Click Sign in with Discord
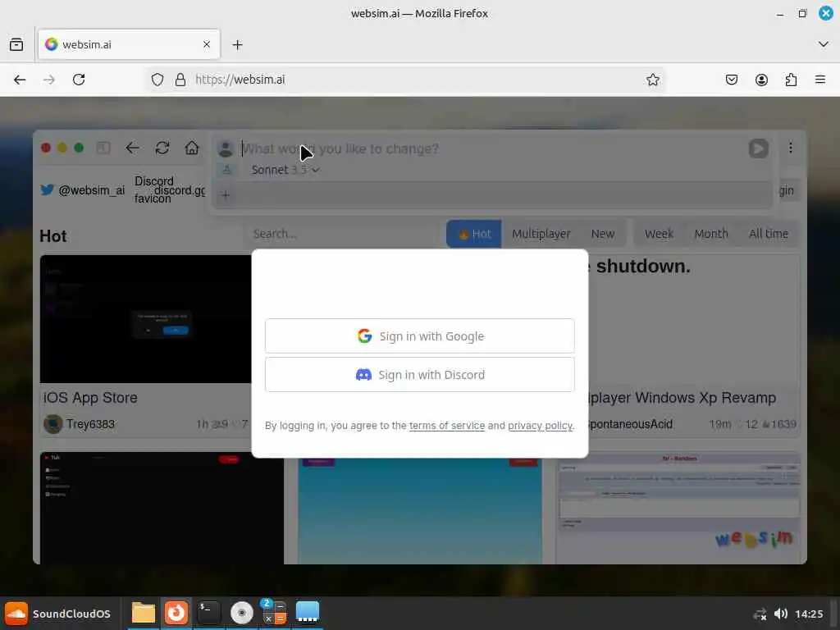 pyautogui.click(x=419, y=374)
